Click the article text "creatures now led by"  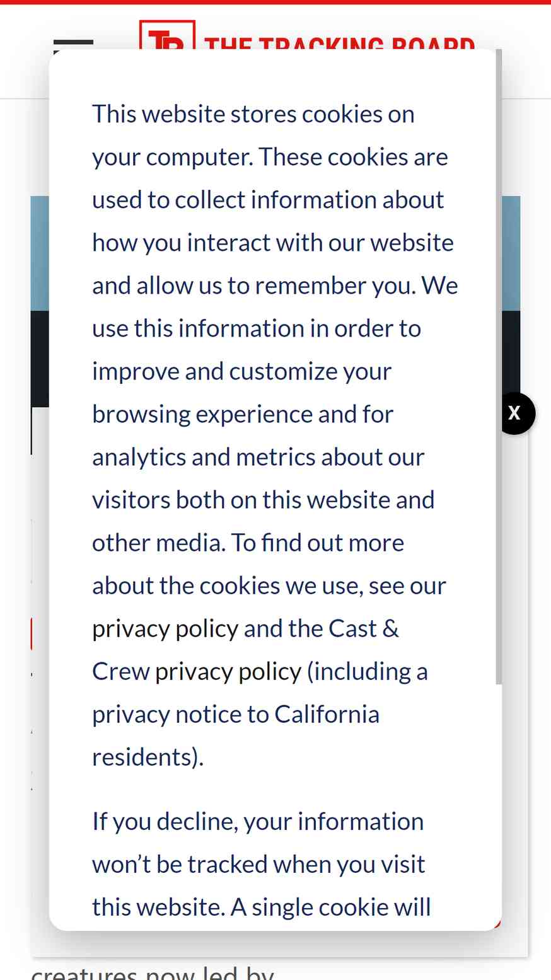pos(153,972)
